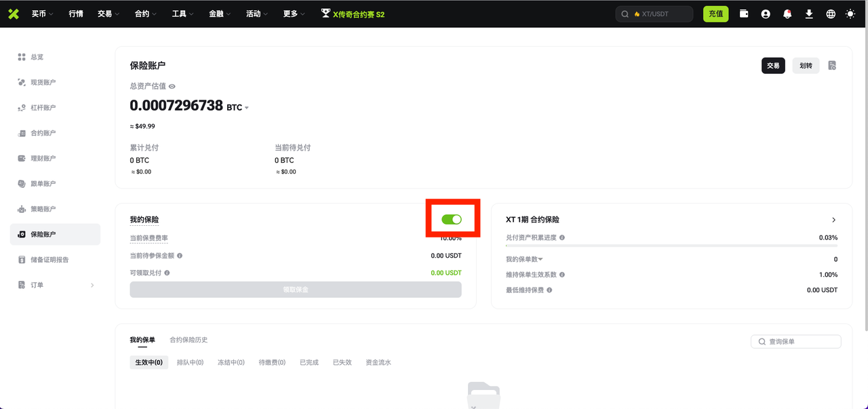Open the language globe icon
The image size is (868, 409).
[831, 14]
